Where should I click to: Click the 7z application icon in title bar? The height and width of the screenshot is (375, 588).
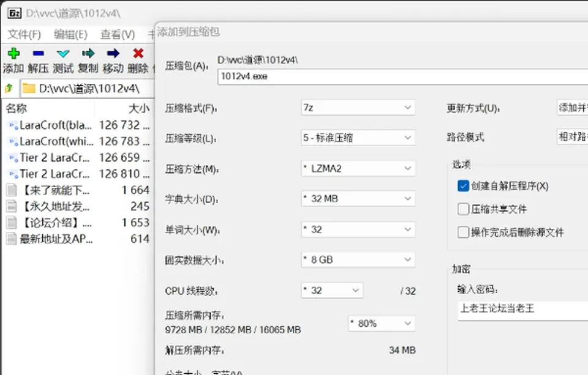click(x=14, y=13)
